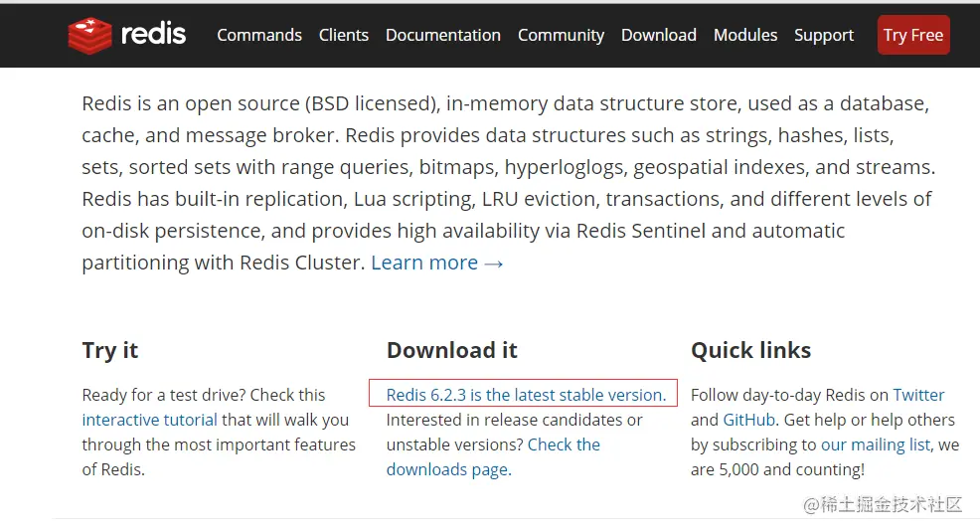Open the GitHub link
Image resolution: width=980 pixels, height=532 pixels.
coord(748,420)
